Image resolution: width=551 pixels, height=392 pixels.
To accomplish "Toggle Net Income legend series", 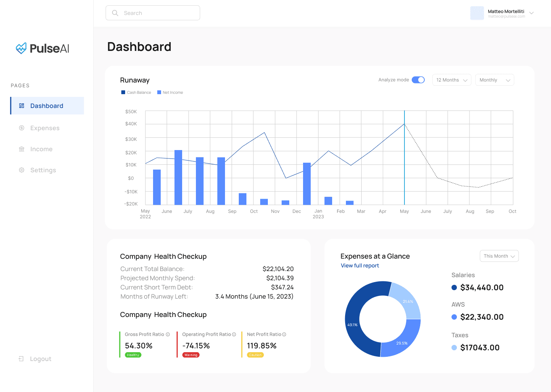I will (170, 93).
